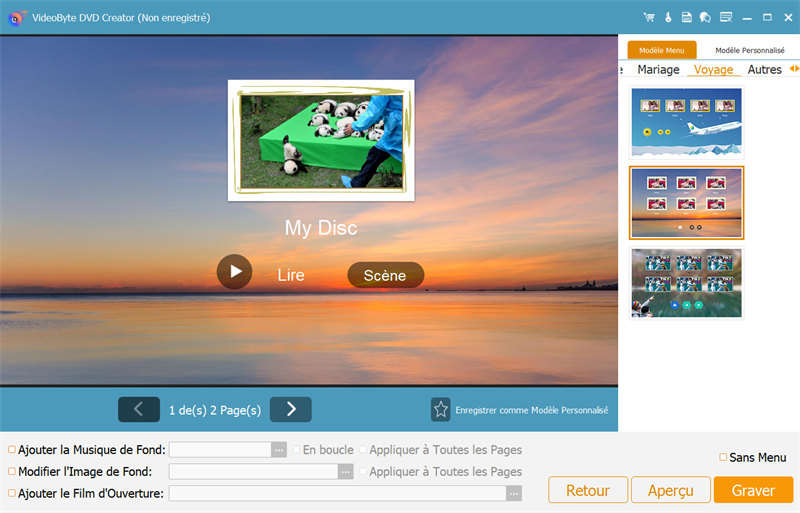Choose the airplane travel template thumbnail

coord(686,121)
